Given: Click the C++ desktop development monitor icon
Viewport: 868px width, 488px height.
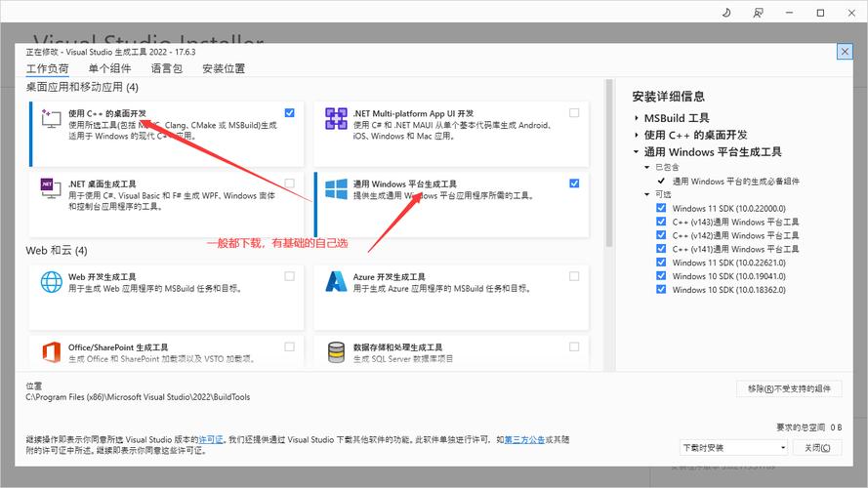Looking at the screenshot, I should [52, 118].
